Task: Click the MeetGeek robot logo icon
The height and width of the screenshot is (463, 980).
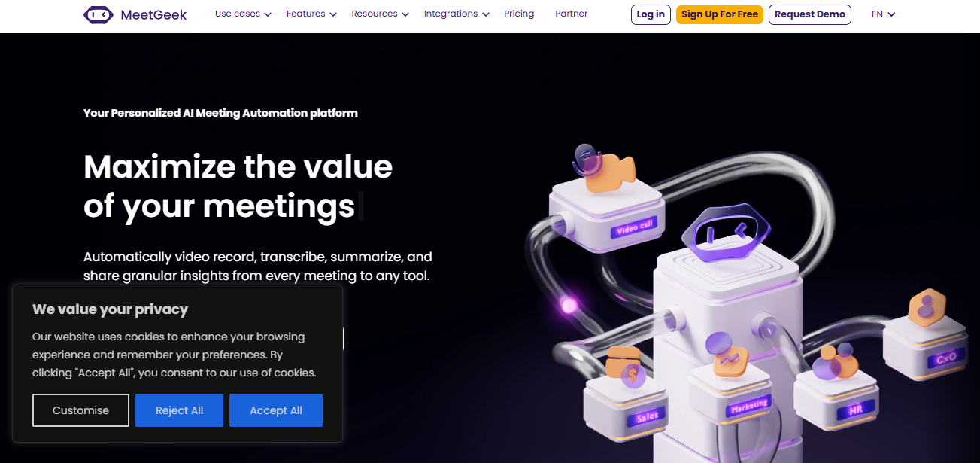Action: coord(99,14)
